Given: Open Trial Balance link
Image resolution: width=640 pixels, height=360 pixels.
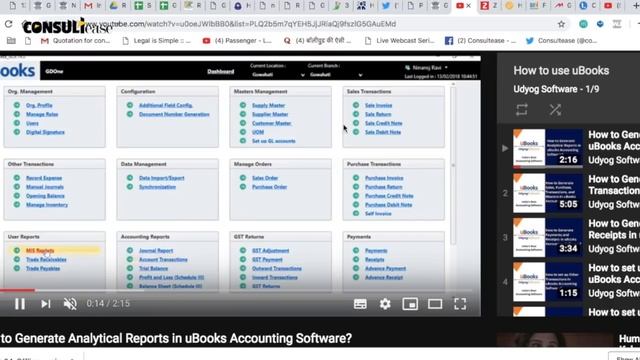Looking at the screenshot, I should [153, 269].
